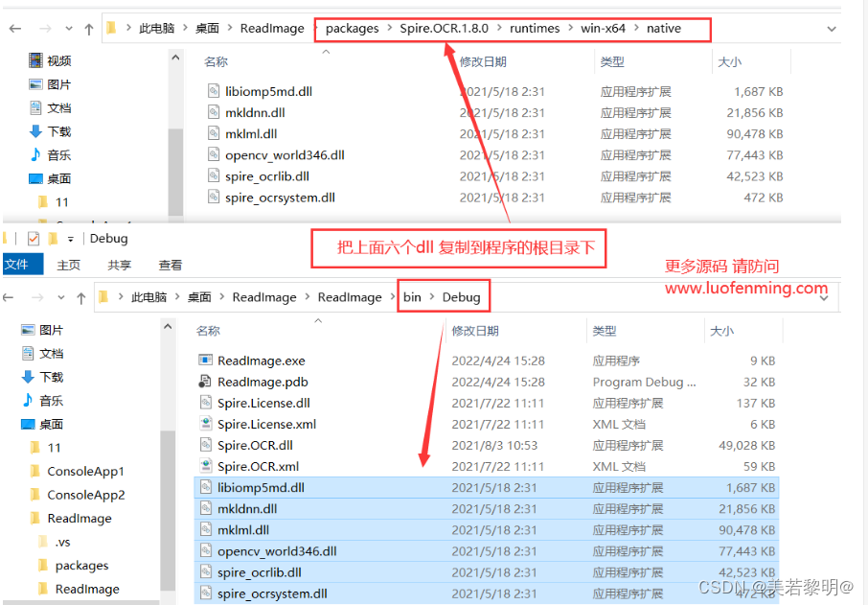Select Spire.OCR.dll icon in the Debug folder
Viewport: 868px width, 605px height.
point(206,444)
